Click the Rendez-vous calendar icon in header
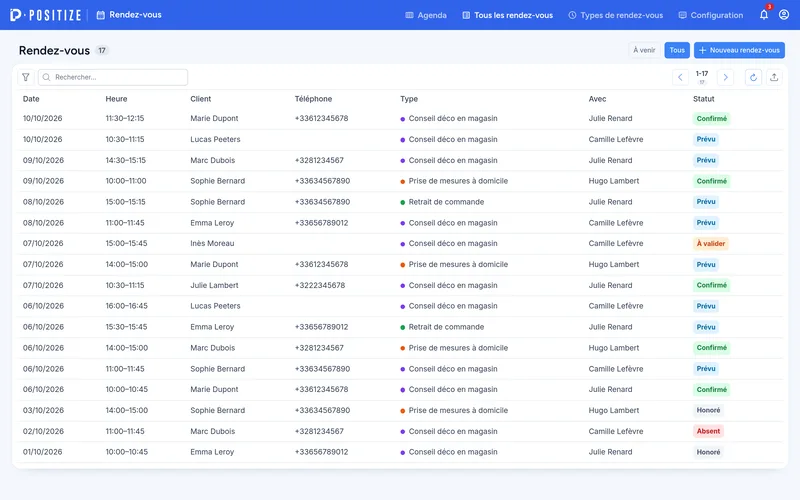 pyautogui.click(x=101, y=15)
